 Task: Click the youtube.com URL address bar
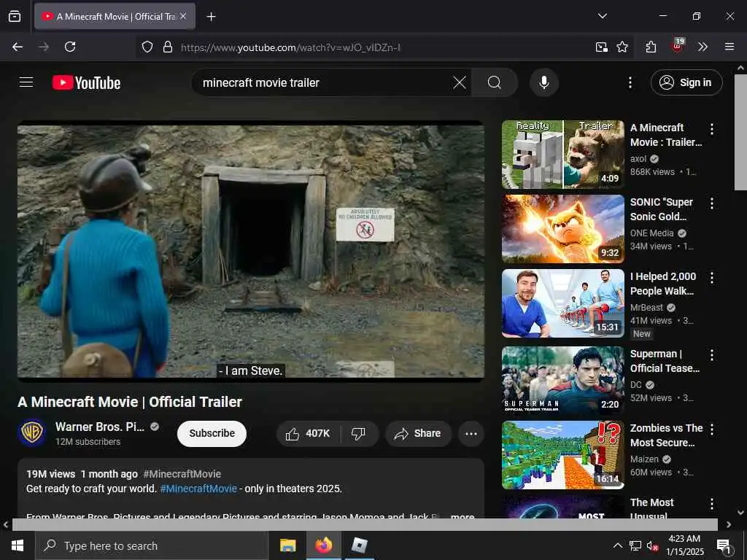pyautogui.click(x=290, y=47)
